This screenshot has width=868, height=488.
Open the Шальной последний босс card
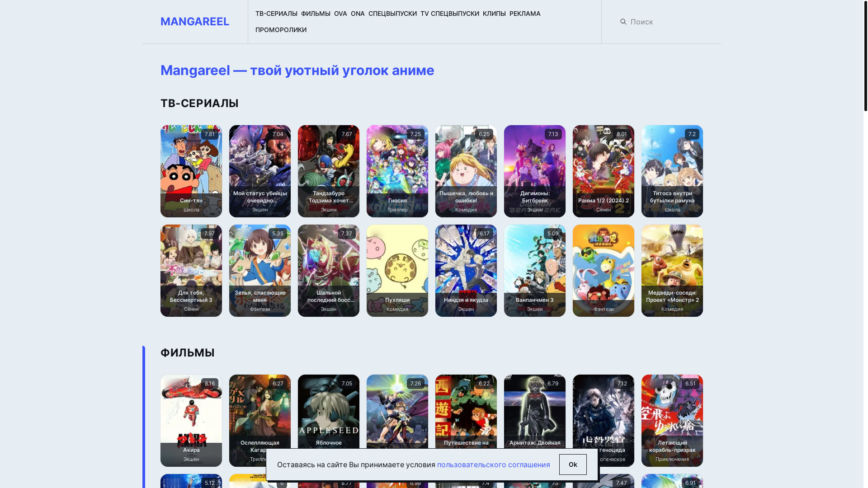(x=329, y=271)
